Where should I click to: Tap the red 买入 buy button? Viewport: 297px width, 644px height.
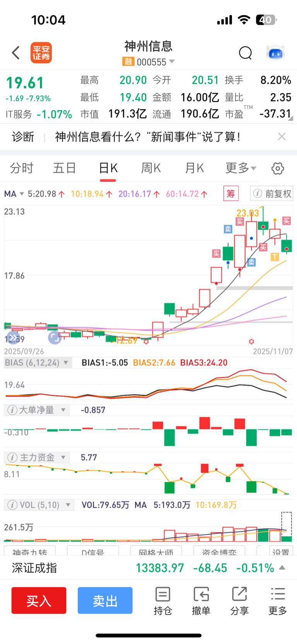(x=39, y=601)
